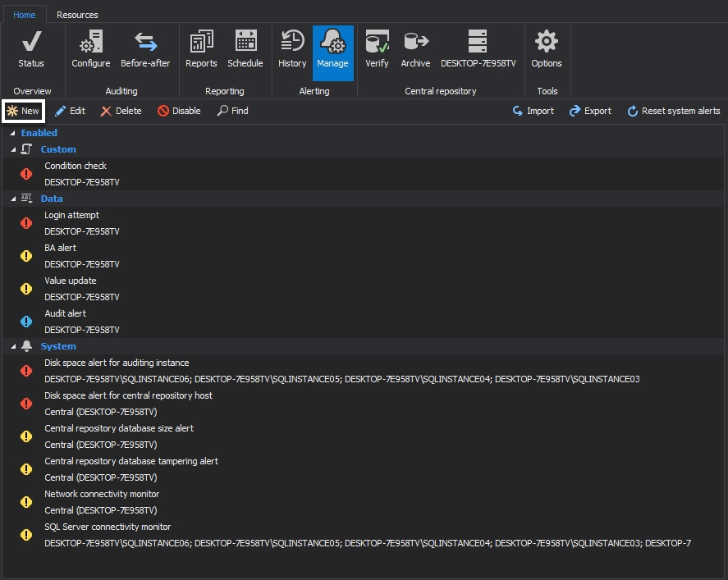Click Central (DESKTOP-7E958TV) under Network connectivity monitor
Viewport: 728px width, 580px height.
pos(101,510)
